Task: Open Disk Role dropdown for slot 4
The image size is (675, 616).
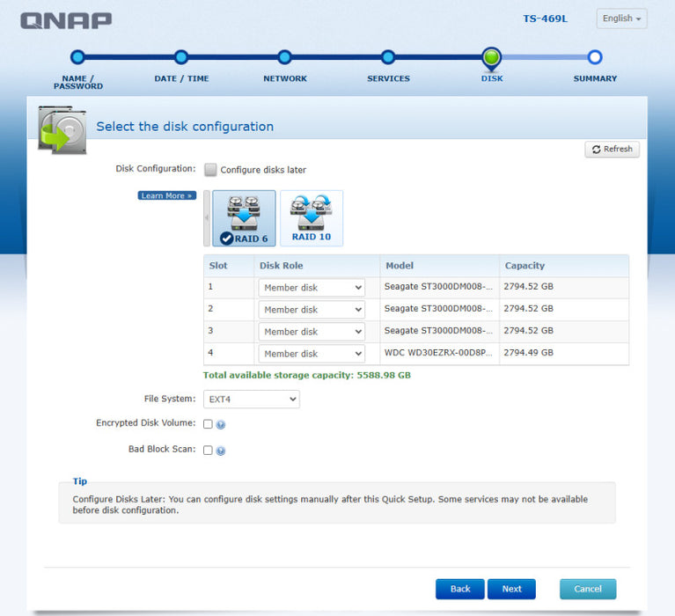Action: (312, 354)
